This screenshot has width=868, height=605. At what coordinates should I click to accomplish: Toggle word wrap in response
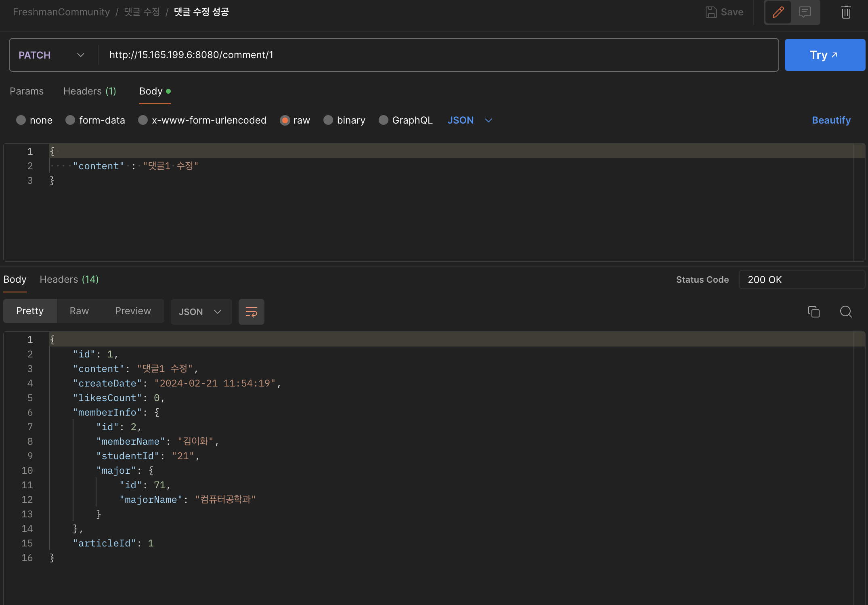(x=251, y=312)
